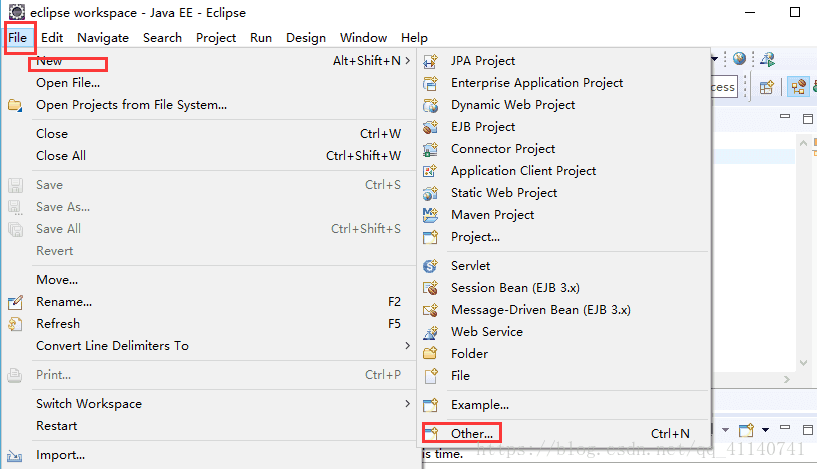
Task: Open the Window menu
Action: (x=364, y=38)
